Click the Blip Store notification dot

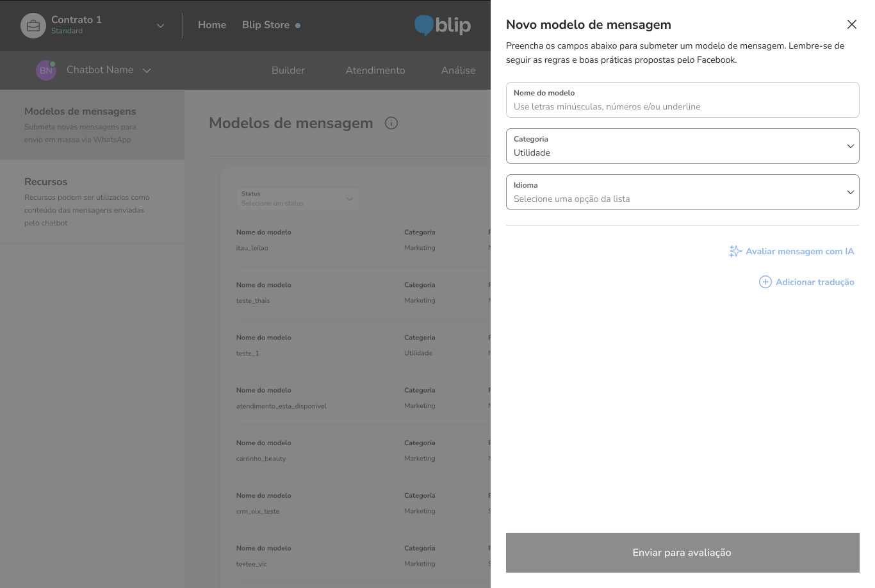tap(298, 26)
